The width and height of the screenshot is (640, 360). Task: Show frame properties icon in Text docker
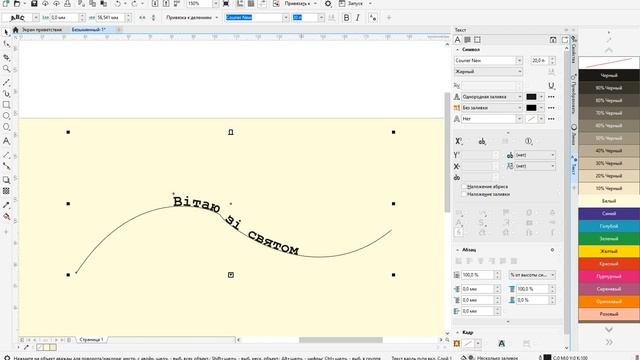pyautogui.click(x=477, y=40)
